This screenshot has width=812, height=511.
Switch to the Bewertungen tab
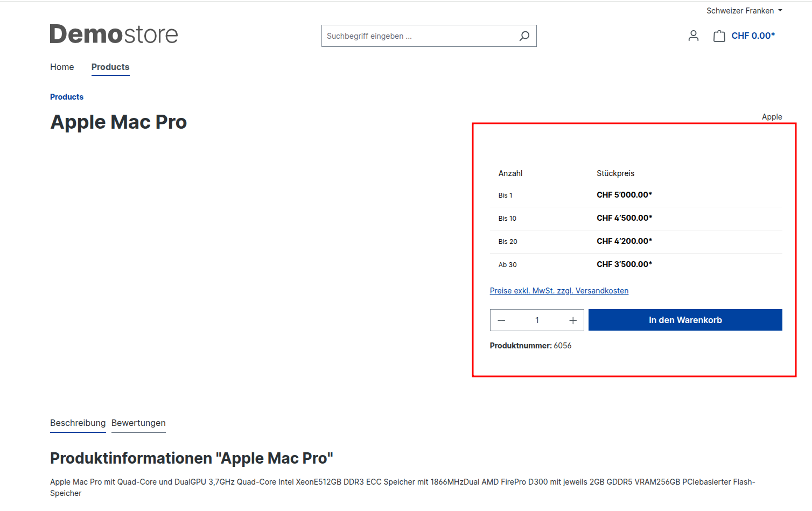tap(138, 423)
